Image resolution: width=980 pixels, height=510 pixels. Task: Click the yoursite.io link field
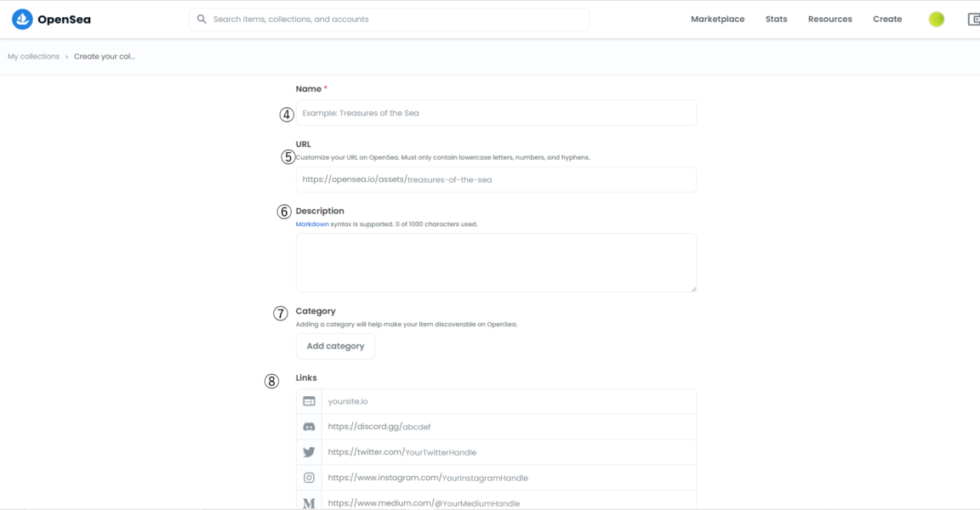[x=509, y=401]
